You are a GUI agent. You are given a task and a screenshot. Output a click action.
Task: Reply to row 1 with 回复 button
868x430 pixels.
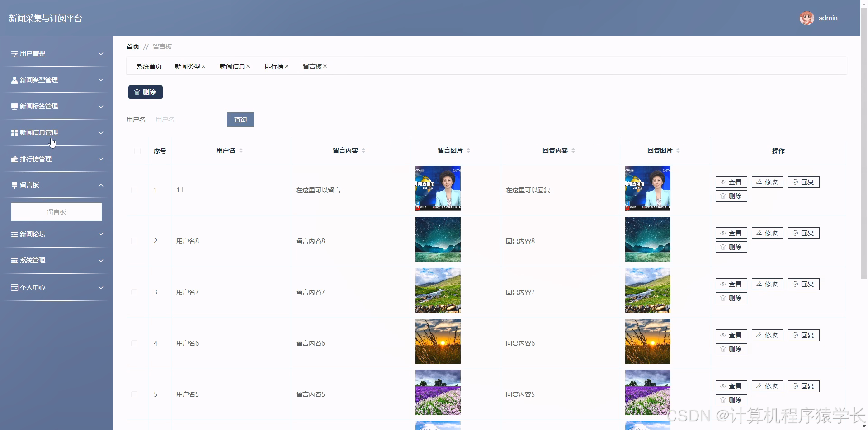tap(803, 182)
